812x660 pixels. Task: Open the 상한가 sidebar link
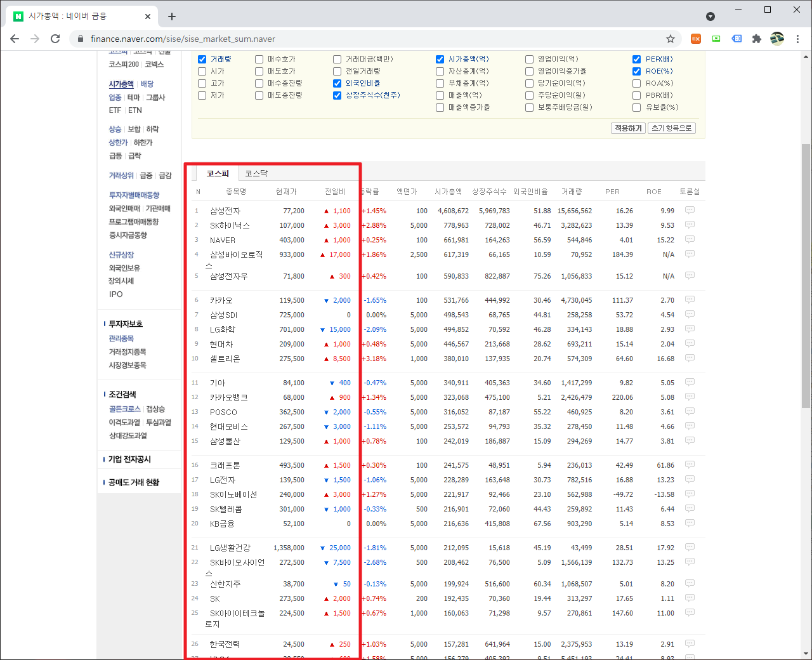pos(118,142)
